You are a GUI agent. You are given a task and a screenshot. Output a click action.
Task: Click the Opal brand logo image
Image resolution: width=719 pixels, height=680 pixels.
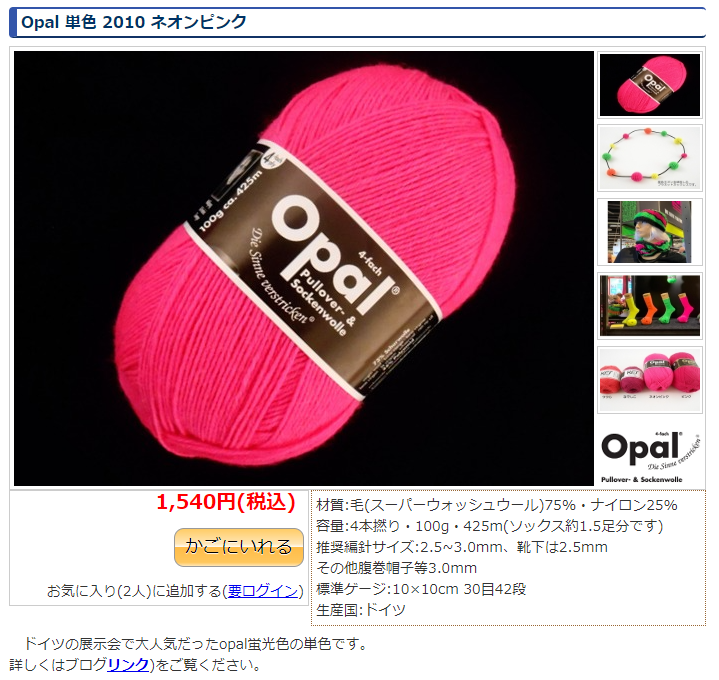coord(650,457)
